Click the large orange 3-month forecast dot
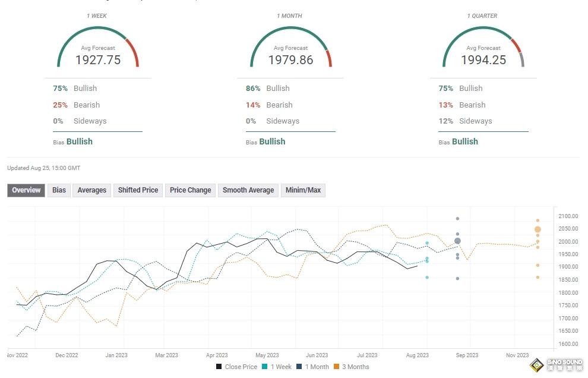588x378 pixels. (x=538, y=229)
